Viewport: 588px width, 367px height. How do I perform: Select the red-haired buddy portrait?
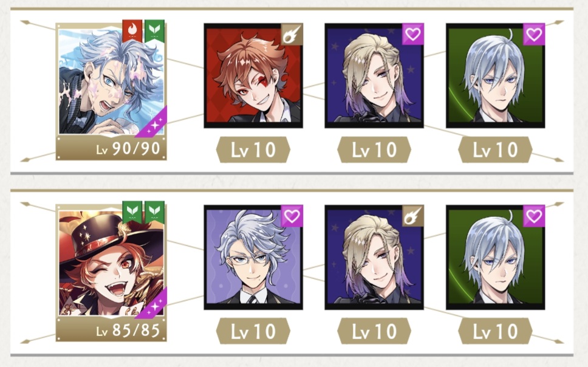point(253,75)
